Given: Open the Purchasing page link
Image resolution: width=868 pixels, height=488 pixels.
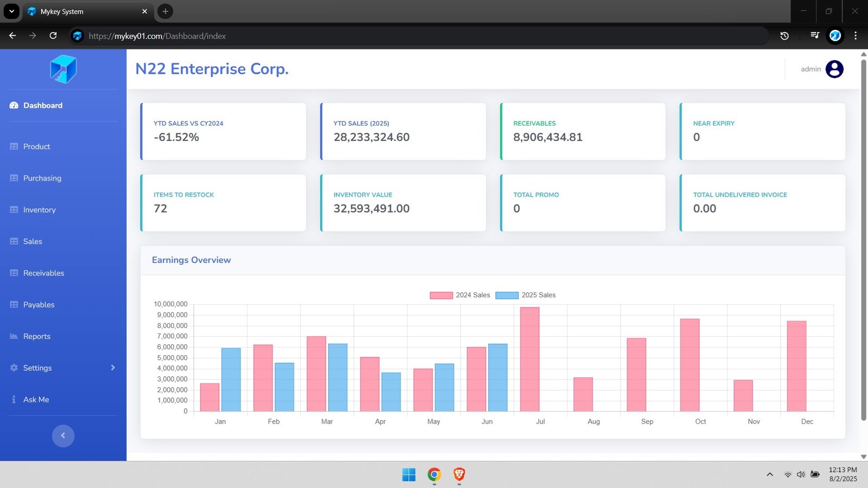Looking at the screenshot, I should 42,178.
